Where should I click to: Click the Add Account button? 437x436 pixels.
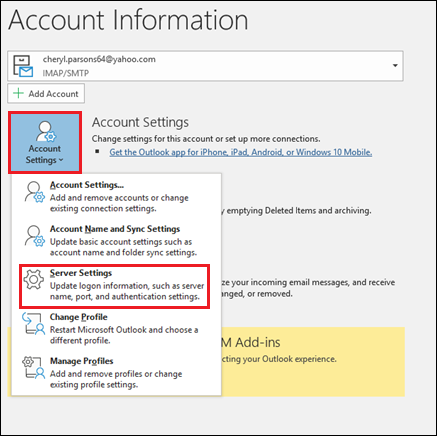coord(46,93)
